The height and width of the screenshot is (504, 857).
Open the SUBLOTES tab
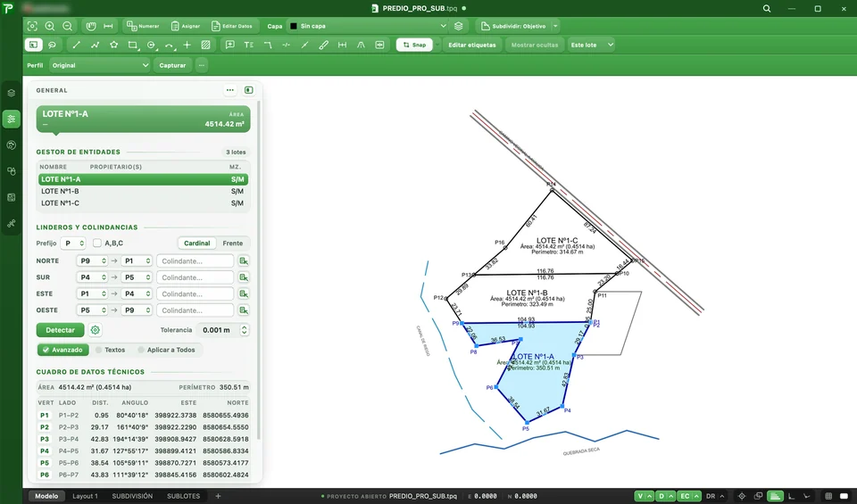[183, 496]
